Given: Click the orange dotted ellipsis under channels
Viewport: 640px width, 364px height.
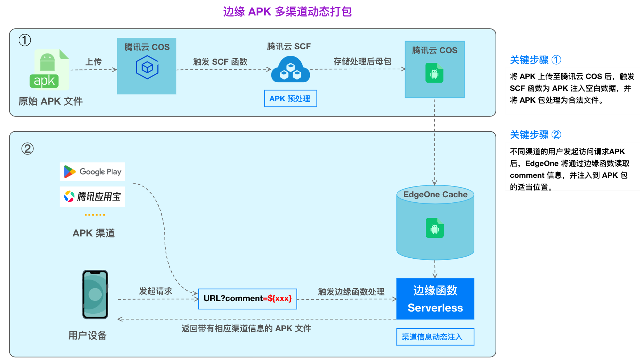Looking at the screenshot, I should 95,215.
